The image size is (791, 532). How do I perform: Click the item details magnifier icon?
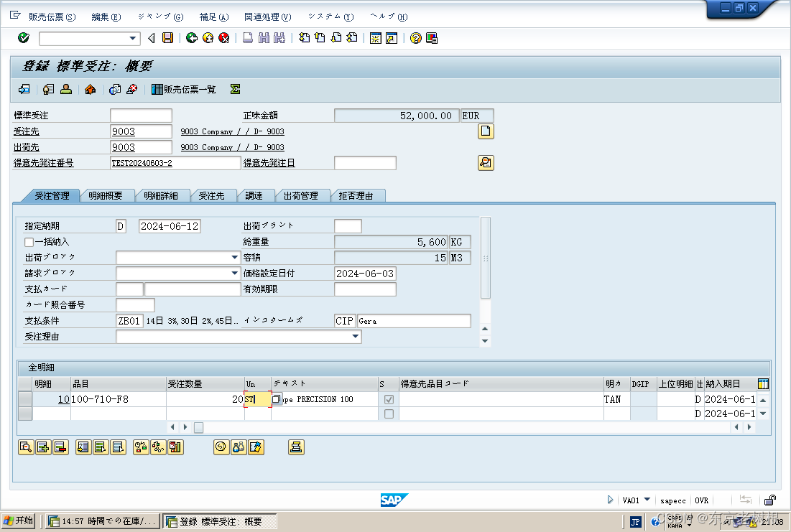[26, 447]
